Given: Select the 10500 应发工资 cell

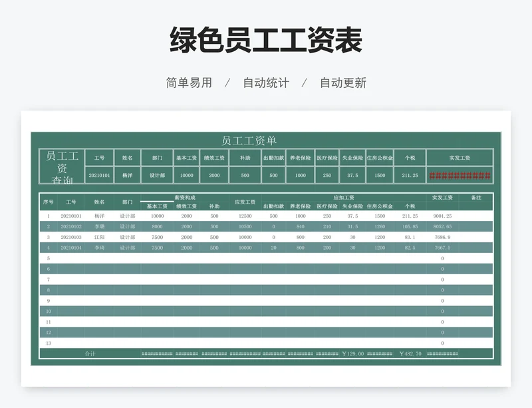Looking at the screenshot, I should [245, 226].
